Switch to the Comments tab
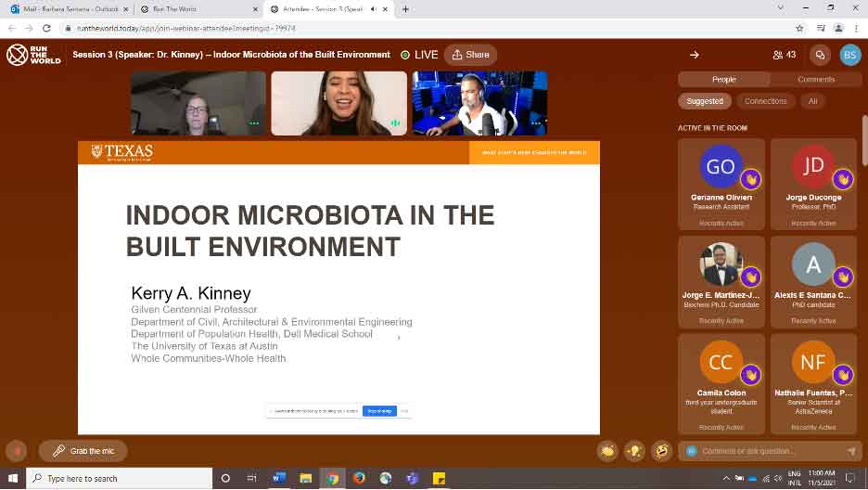This screenshot has height=490, width=868. pos(815,79)
